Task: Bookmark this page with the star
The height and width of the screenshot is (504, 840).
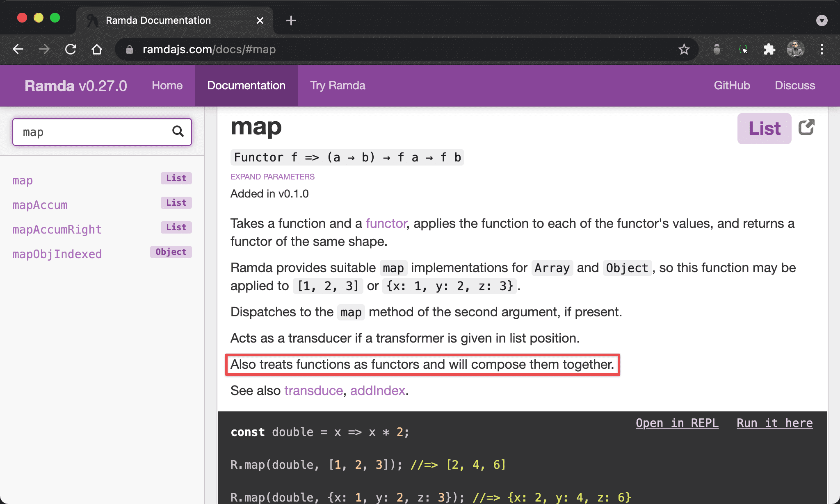Action: 684,50
